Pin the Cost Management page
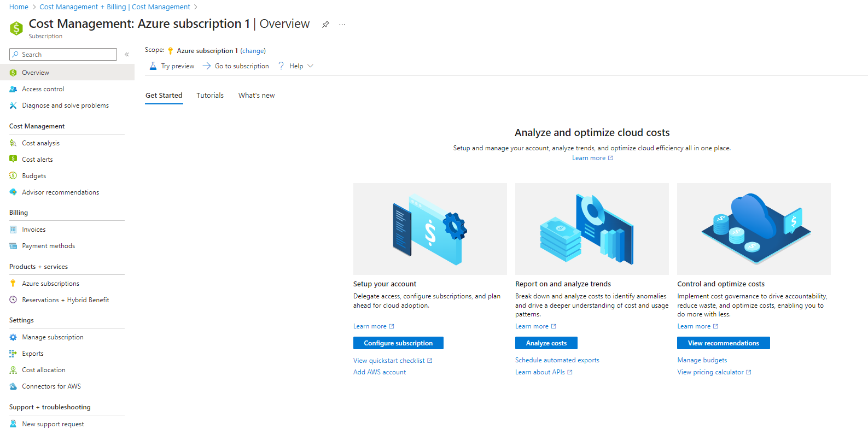Screen dimensions: 868x429 click(x=325, y=24)
